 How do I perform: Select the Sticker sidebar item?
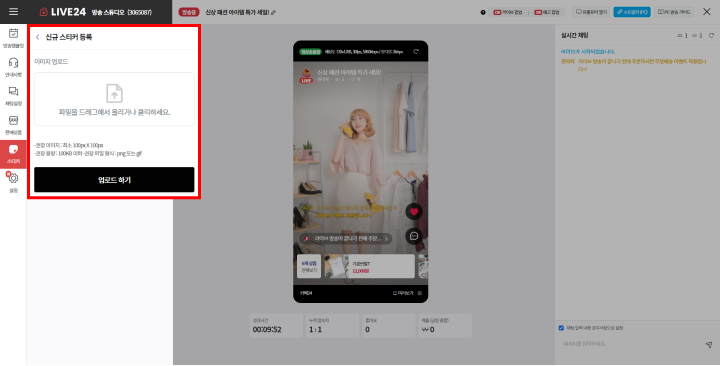point(13,154)
